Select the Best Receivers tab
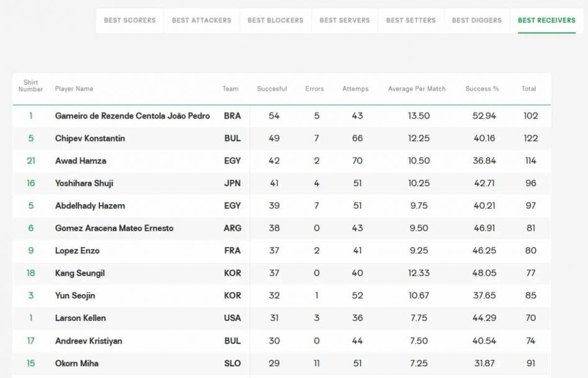Viewport: 588px width, 378px height. pyautogui.click(x=546, y=21)
